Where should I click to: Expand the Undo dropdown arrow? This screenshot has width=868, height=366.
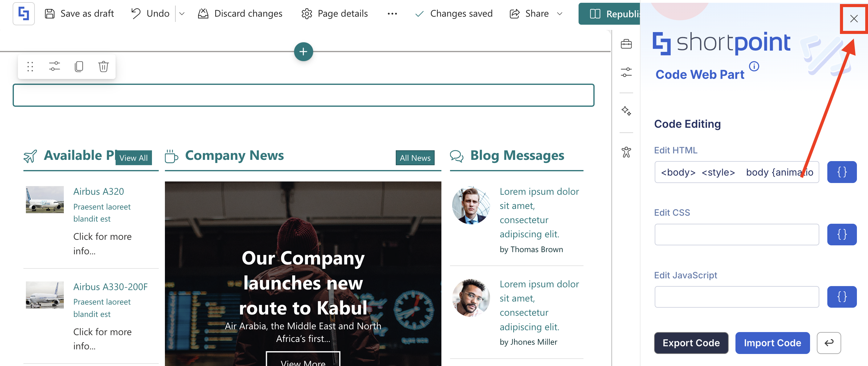pos(182,14)
